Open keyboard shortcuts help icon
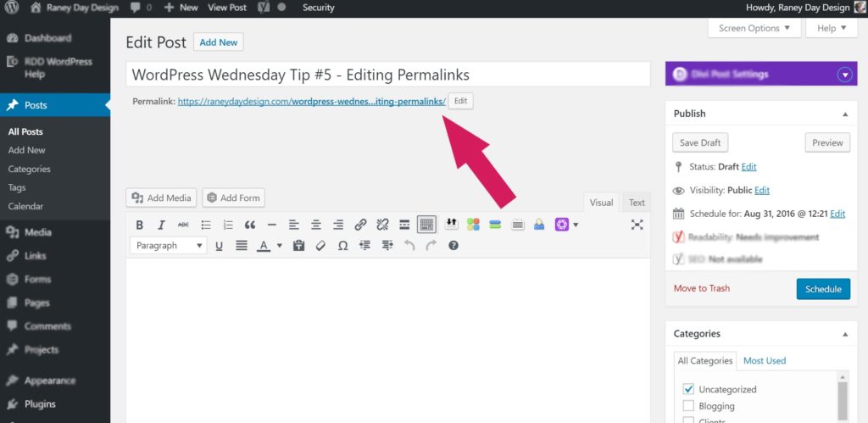Viewport: 868px width, 423px height. (x=453, y=246)
